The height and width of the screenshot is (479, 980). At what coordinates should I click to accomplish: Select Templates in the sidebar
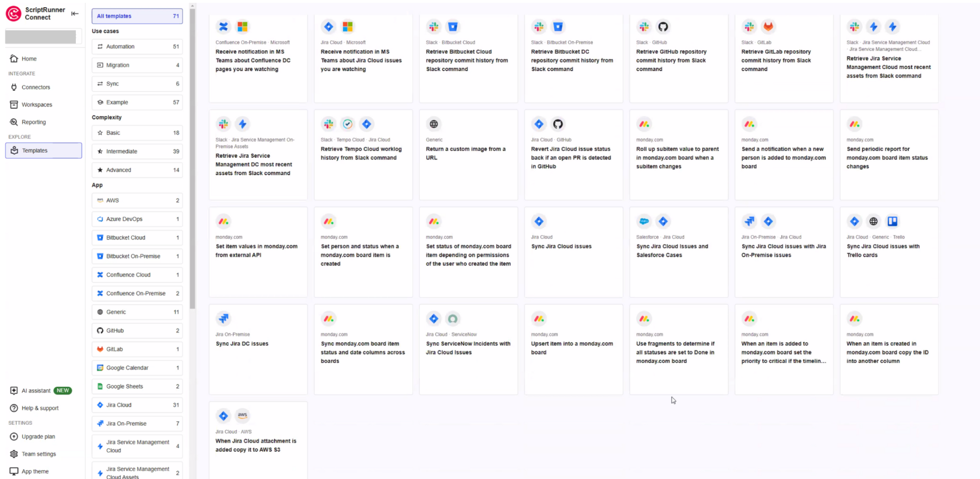click(x=44, y=150)
